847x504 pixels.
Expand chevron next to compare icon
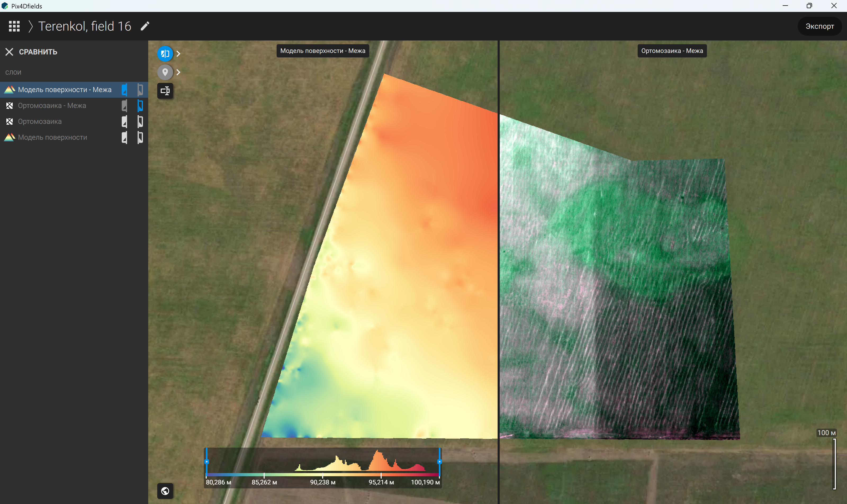pyautogui.click(x=178, y=54)
